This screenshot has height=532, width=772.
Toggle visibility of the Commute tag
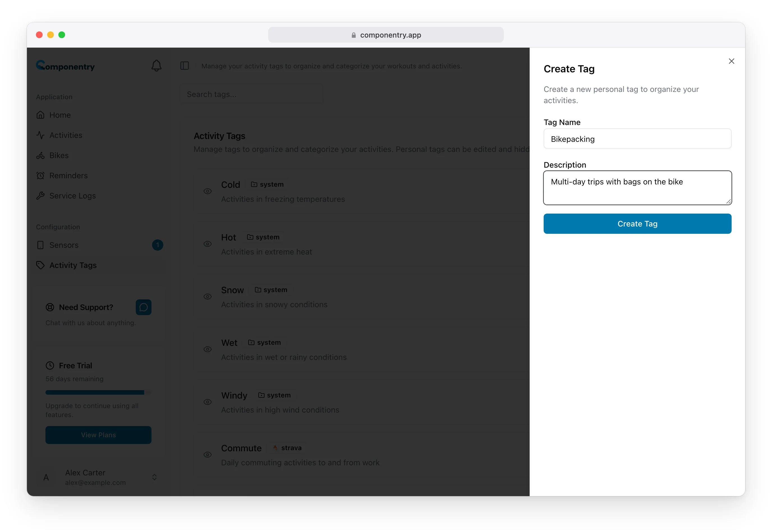point(208,454)
